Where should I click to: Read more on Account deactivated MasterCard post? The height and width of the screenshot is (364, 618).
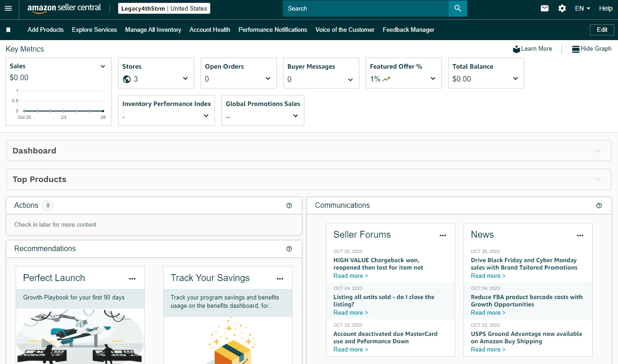351,350
